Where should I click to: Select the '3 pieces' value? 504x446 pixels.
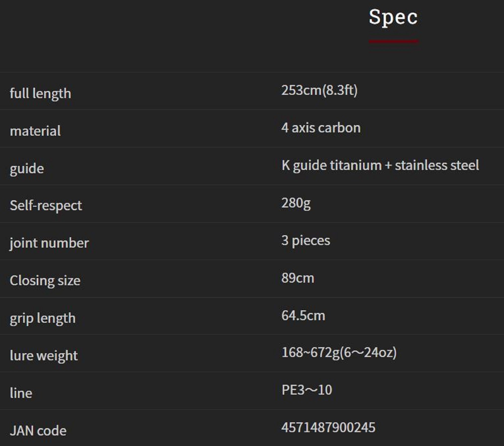point(306,241)
